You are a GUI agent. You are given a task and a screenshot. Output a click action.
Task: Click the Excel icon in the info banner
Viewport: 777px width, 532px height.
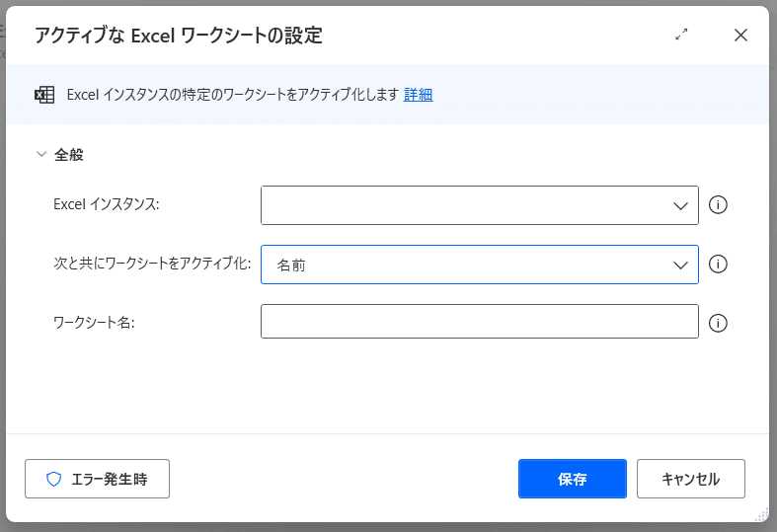tap(44, 95)
